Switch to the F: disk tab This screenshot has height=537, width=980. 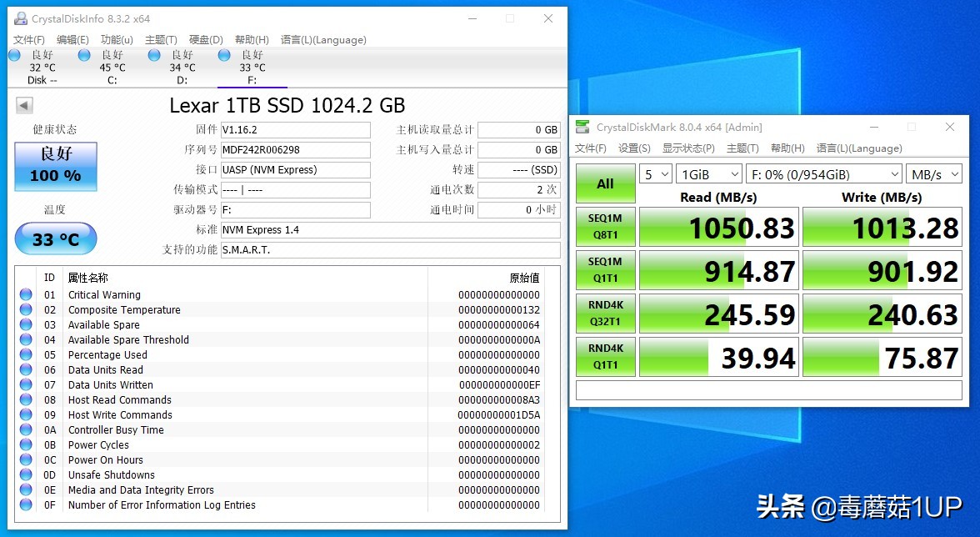[x=252, y=68]
